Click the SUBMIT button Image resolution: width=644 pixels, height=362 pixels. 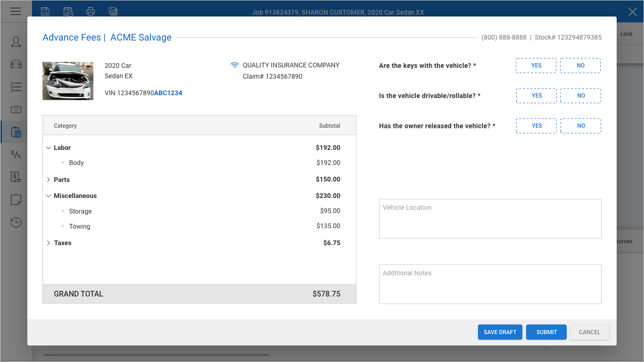pos(546,332)
